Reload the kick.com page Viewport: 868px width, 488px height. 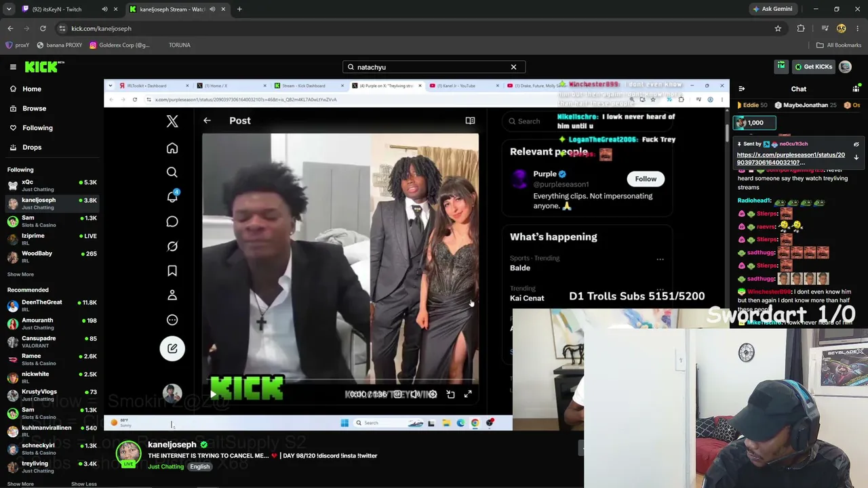tap(43, 28)
